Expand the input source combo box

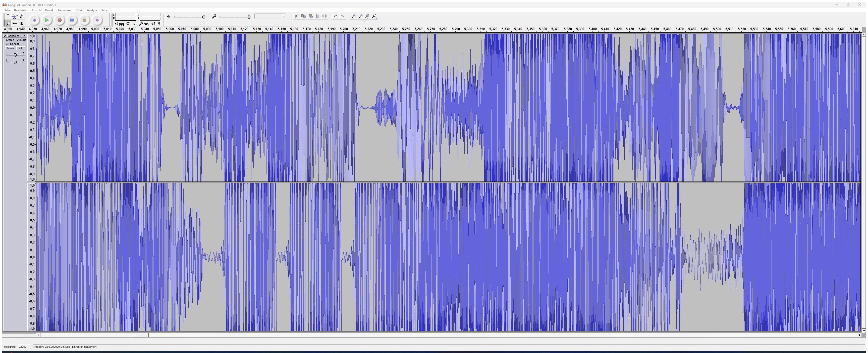(x=283, y=16)
